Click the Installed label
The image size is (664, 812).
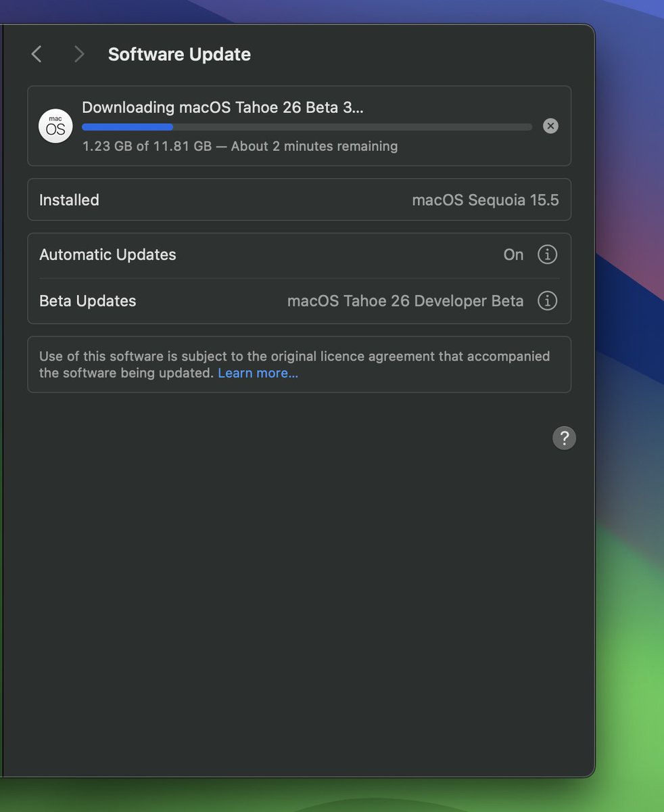coord(69,200)
